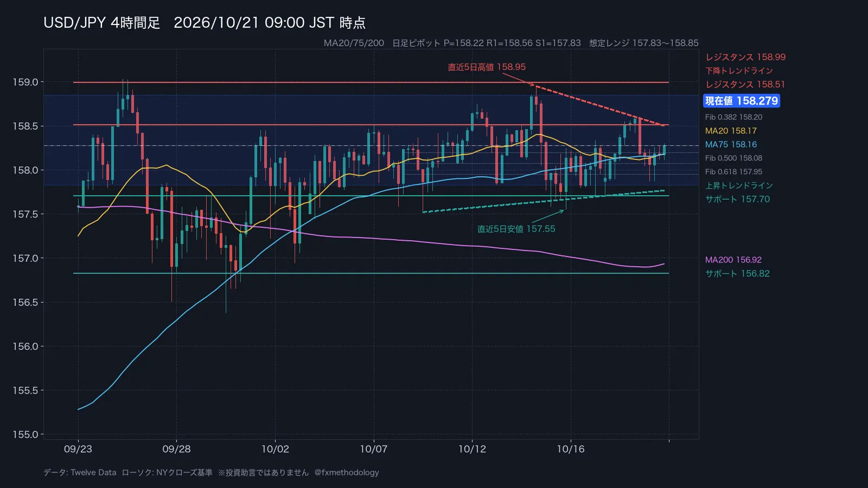Click the '上昇トレンドライン' legend label

click(739, 185)
